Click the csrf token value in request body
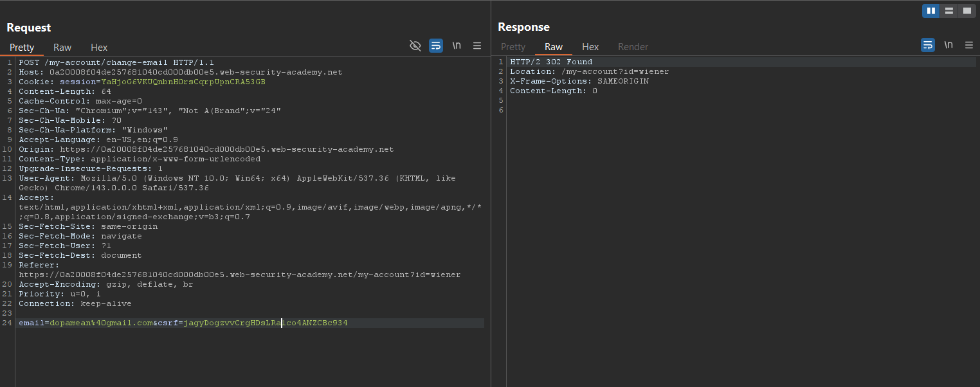This screenshot has height=387, width=980. tap(266, 323)
